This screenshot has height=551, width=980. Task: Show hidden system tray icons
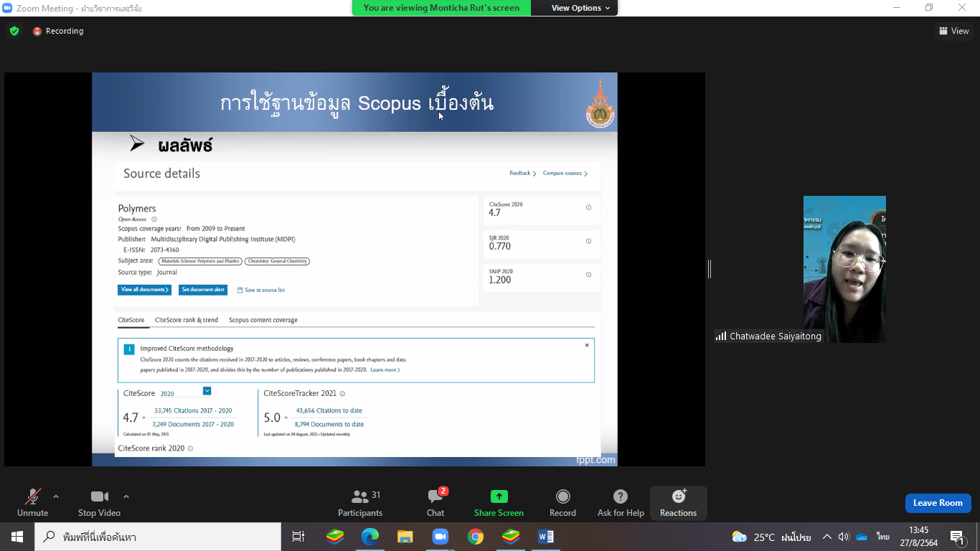pos(826,537)
